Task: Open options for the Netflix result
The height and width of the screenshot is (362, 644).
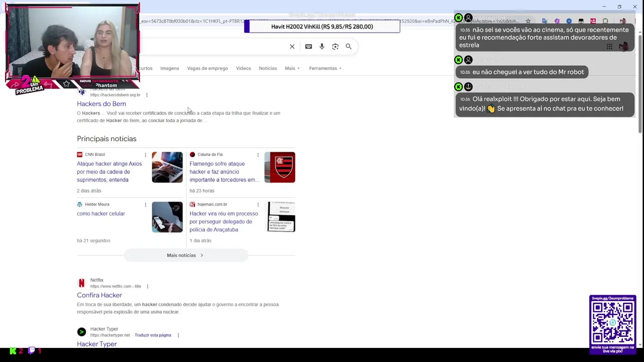Action: pos(147,286)
